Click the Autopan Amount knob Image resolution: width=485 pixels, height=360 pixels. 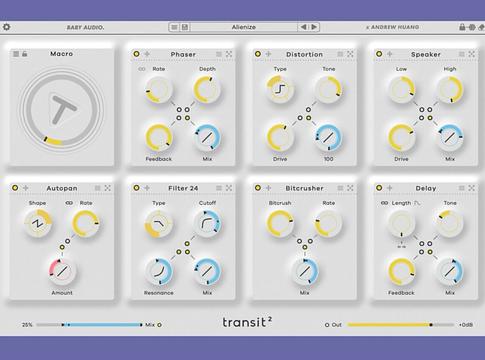(x=62, y=271)
